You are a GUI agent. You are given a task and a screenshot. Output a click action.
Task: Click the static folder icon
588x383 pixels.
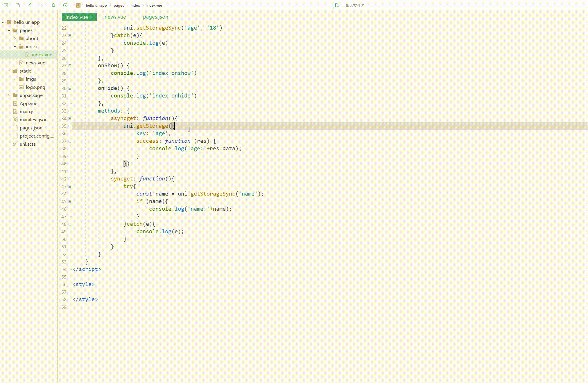coord(15,71)
